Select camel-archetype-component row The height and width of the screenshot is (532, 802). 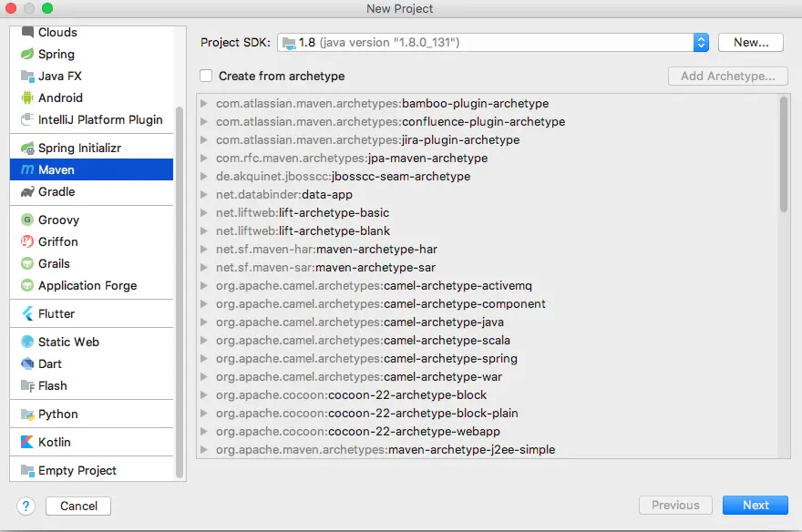pyautogui.click(x=488, y=304)
